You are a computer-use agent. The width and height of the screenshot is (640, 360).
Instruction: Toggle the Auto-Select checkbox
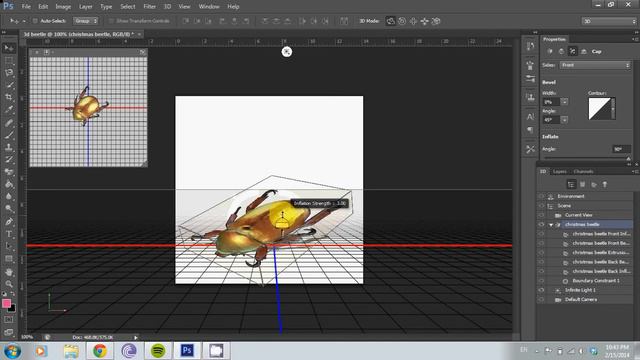(35, 21)
